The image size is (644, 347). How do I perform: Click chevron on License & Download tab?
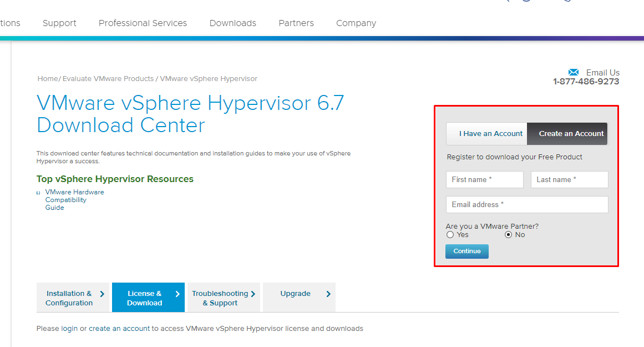tap(178, 294)
